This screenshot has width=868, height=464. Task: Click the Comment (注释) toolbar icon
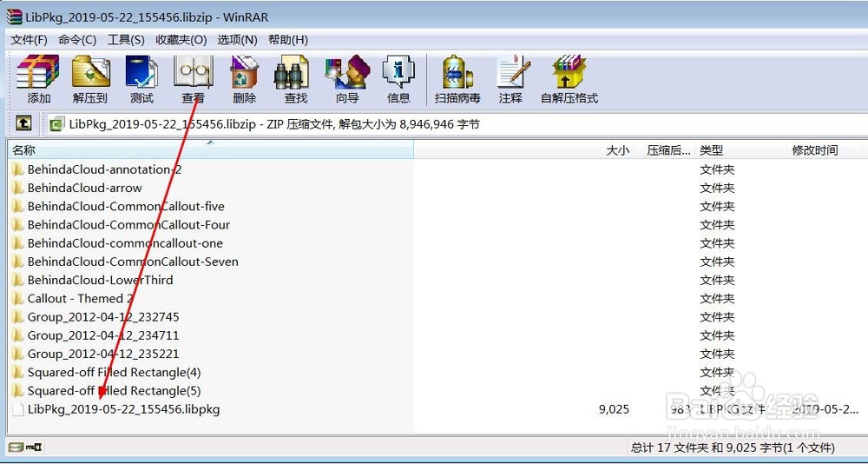513,71
